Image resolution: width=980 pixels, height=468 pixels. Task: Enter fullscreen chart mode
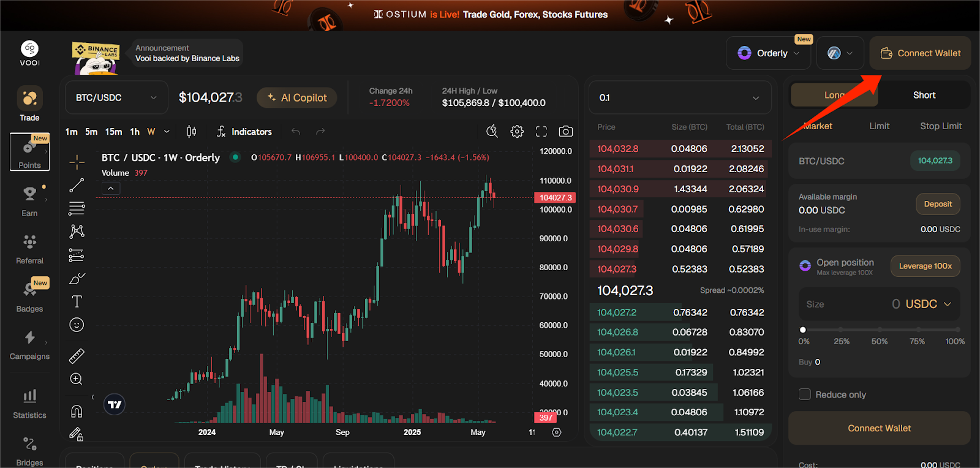541,131
